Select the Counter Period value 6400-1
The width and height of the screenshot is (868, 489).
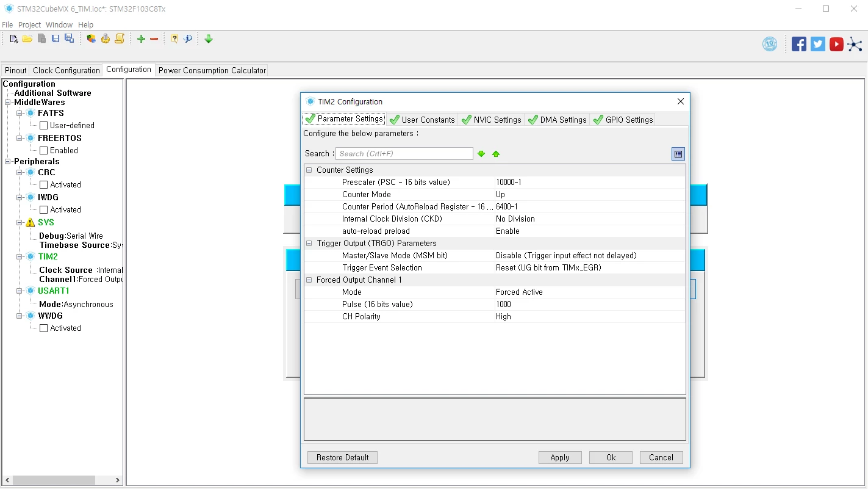589,207
